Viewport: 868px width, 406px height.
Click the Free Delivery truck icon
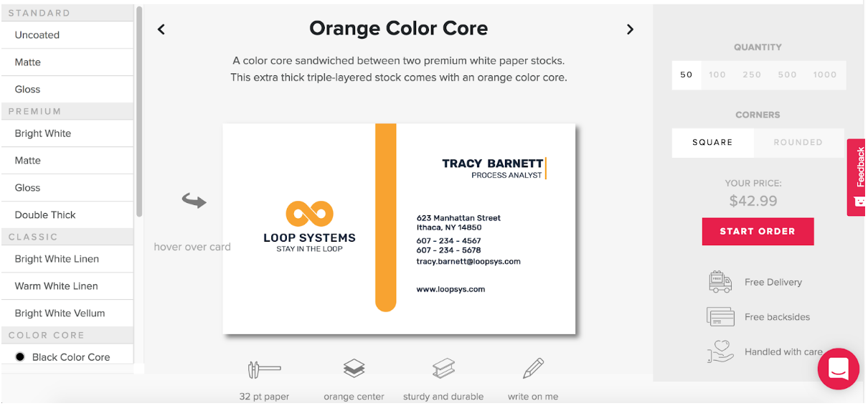pos(720,282)
